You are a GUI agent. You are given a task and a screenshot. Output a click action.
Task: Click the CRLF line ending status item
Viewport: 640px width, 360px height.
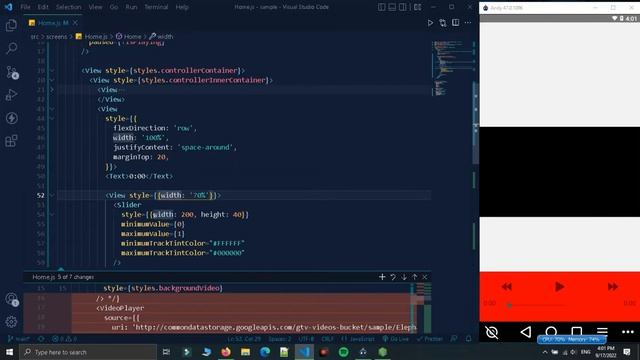[x=327, y=339]
